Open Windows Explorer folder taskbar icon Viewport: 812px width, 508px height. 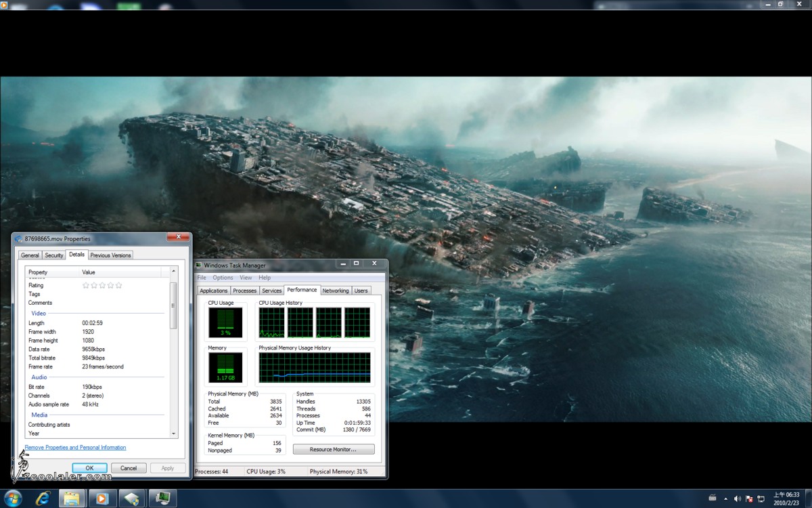[x=71, y=499]
